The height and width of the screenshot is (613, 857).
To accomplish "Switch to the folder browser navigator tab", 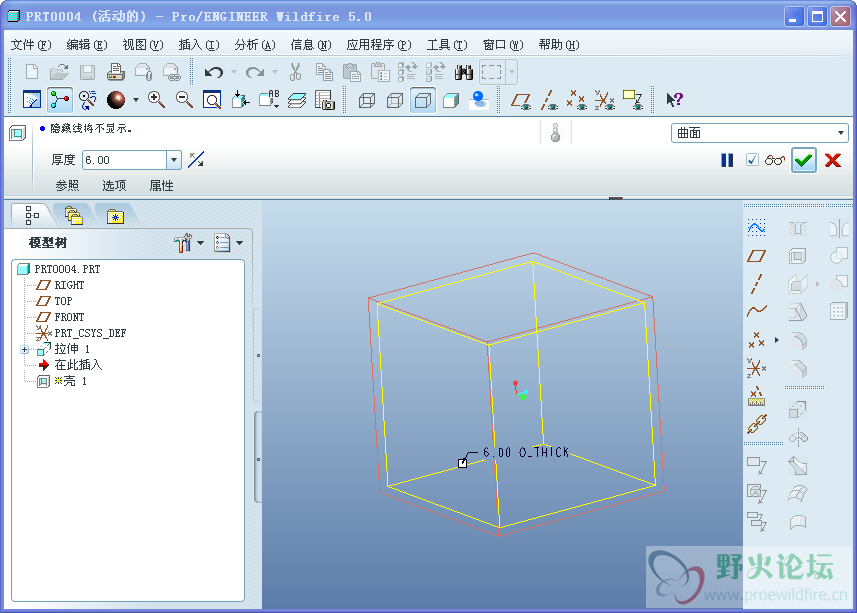I will (73, 216).
